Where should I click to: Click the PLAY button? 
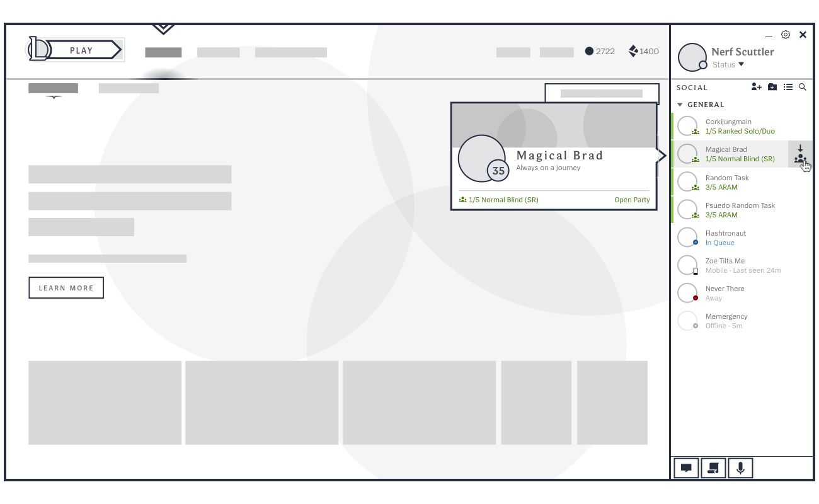tap(81, 50)
